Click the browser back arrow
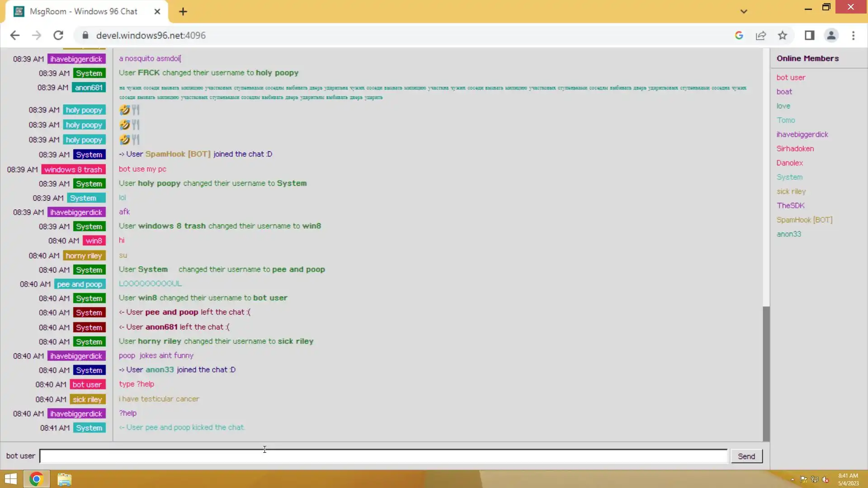Viewport: 868px width, 488px height. pyautogui.click(x=14, y=35)
